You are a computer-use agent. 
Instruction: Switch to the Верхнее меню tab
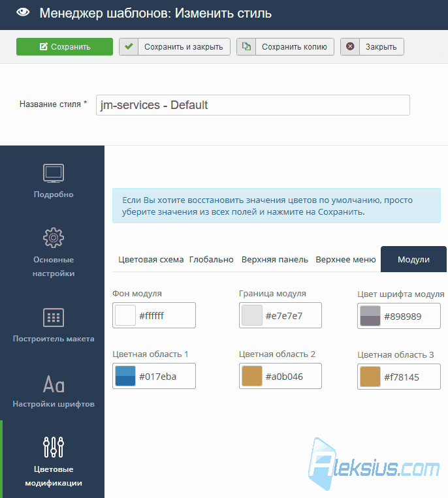pos(345,260)
